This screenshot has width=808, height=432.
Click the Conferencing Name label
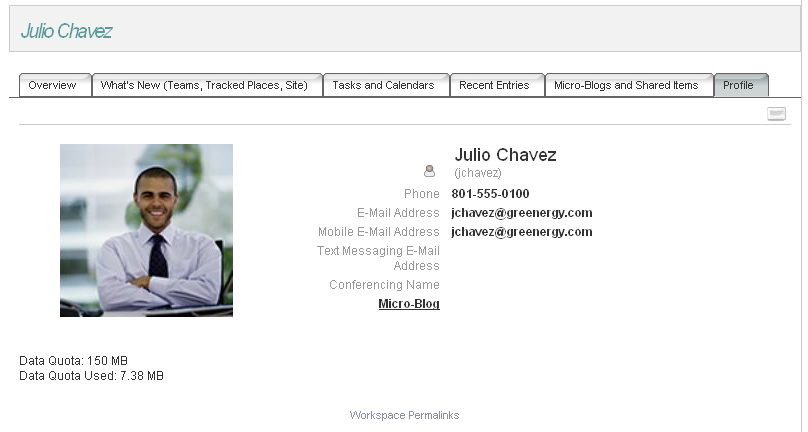(384, 285)
